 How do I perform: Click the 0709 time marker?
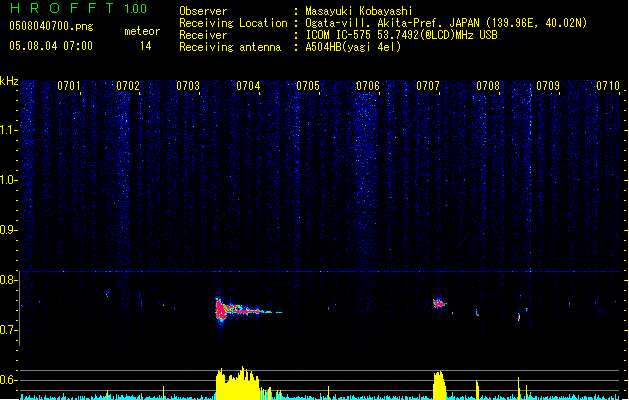(x=548, y=86)
